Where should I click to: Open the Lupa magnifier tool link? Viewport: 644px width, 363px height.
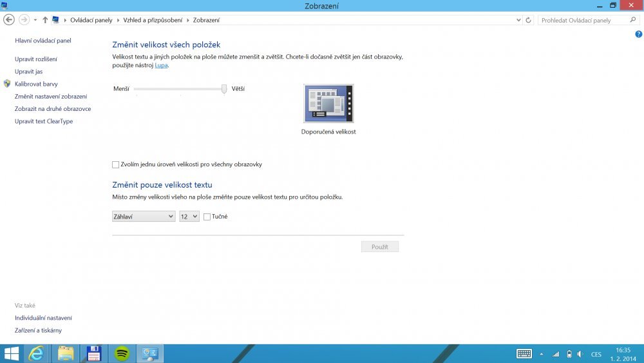[x=161, y=65]
